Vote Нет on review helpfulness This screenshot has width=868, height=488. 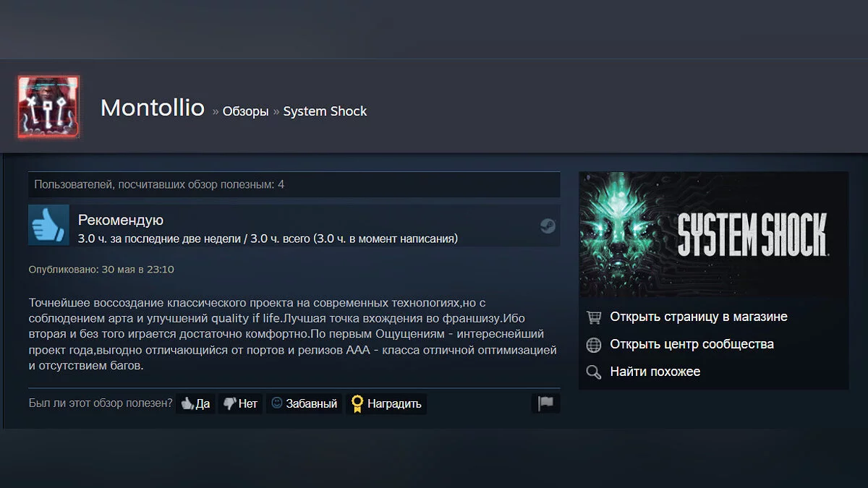point(240,403)
